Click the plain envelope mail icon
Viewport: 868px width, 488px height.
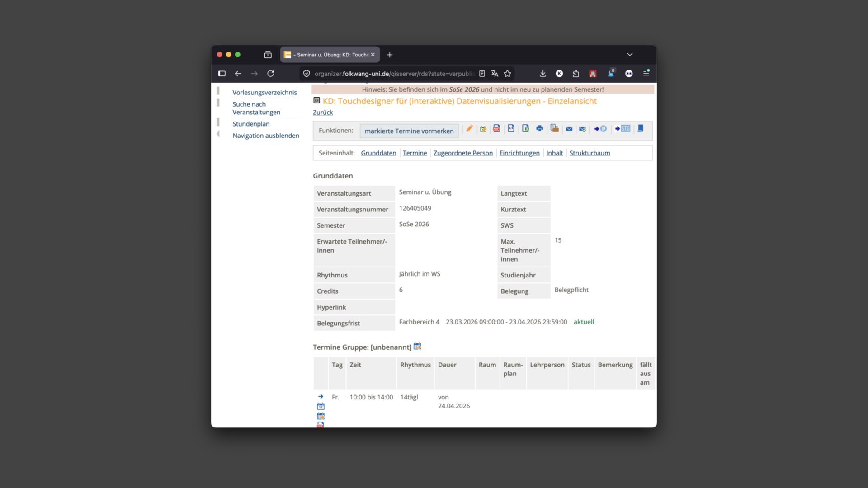pyautogui.click(x=569, y=129)
